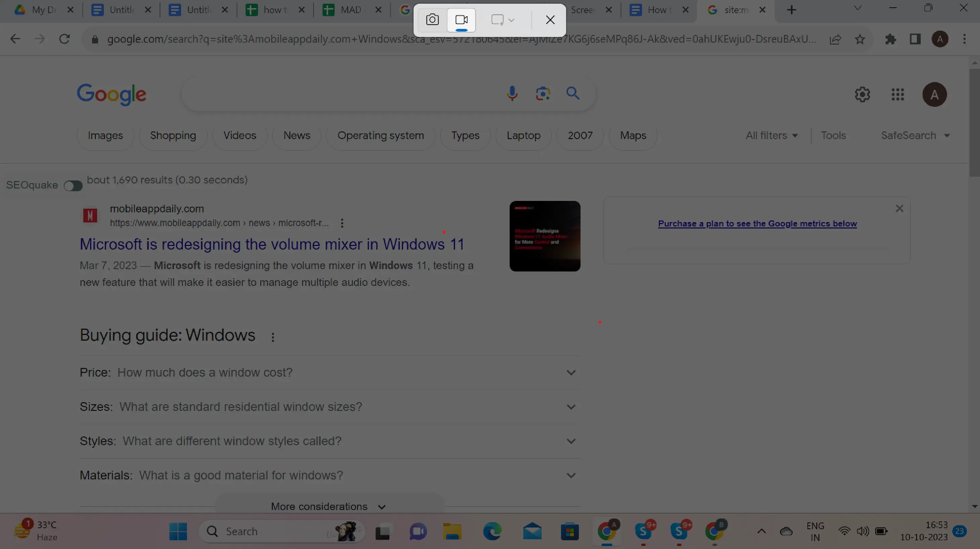Filter results by Shopping
Viewport: 980px width, 549px height.
coord(173,135)
